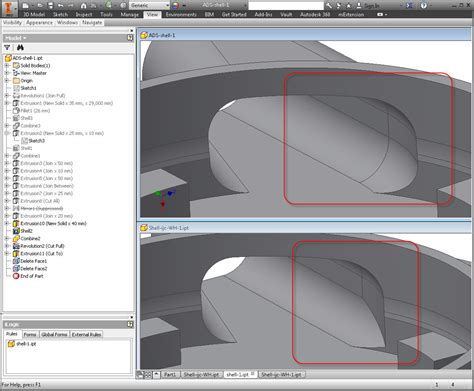Select the Shell2 feature
The width and height of the screenshot is (474, 391).
coord(26,231)
